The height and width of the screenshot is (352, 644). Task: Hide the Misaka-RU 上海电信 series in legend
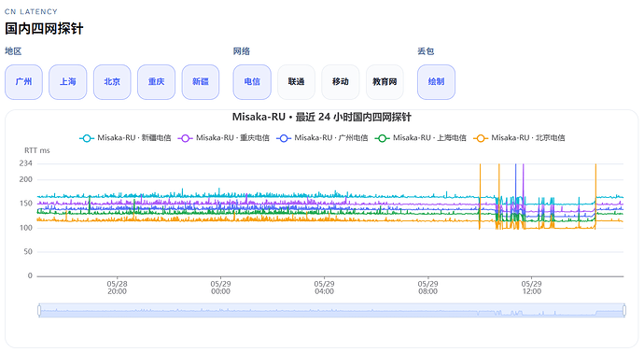(421, 138)
